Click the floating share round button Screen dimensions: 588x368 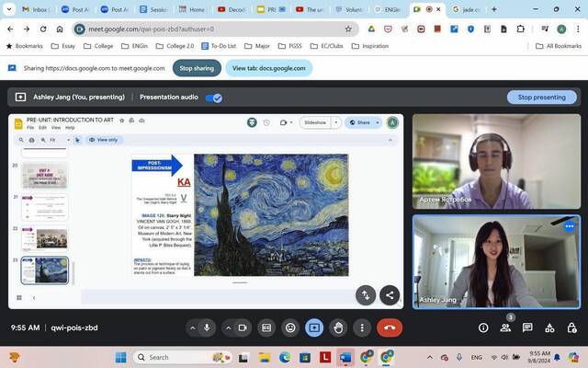pos(390,295)
